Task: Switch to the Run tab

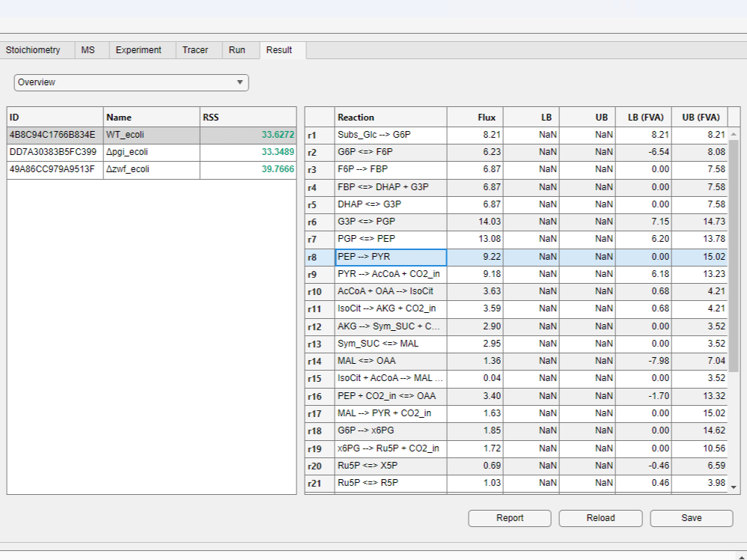Action: tap(237, 50)
